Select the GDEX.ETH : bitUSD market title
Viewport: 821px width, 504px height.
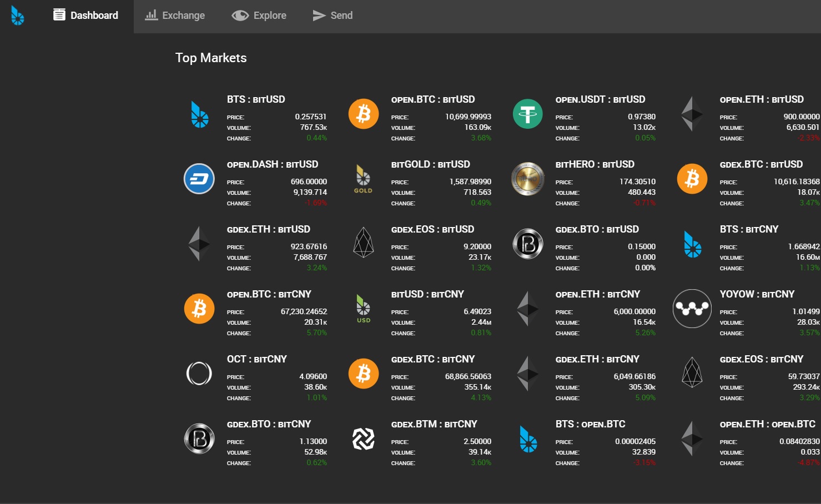[269, 229]
